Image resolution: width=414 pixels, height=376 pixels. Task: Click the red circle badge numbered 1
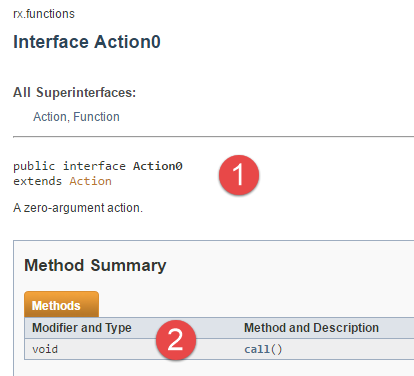tap(239, 175)
